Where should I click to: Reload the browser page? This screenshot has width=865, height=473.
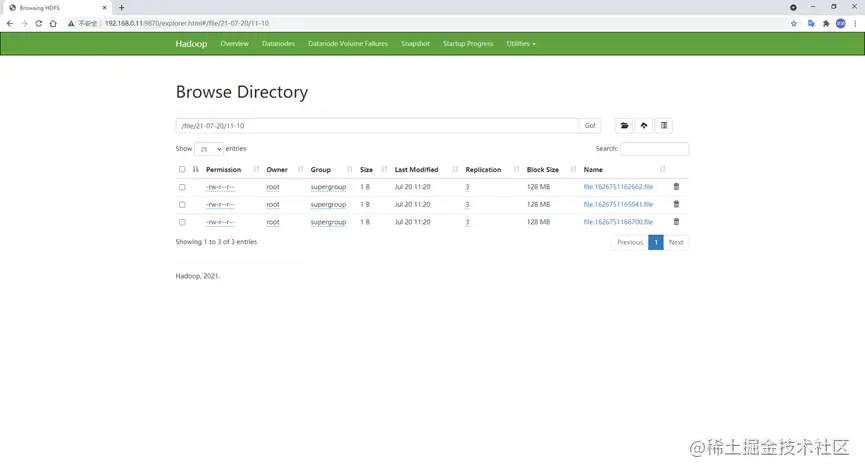tap(39, 23)
